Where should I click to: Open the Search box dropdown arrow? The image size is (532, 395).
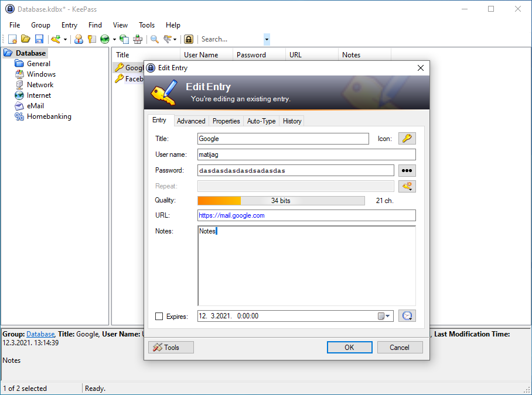pyautogui.click(x=267, y=39)
